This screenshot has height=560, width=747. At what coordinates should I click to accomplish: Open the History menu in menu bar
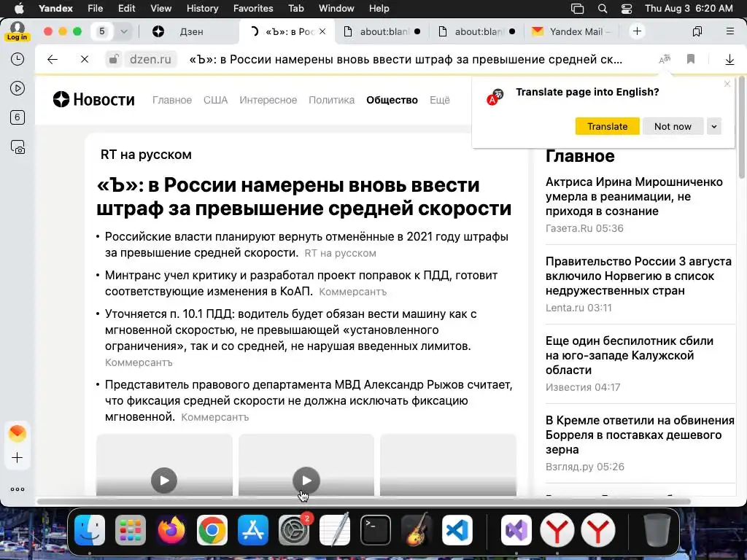click(x=203, y=9)
